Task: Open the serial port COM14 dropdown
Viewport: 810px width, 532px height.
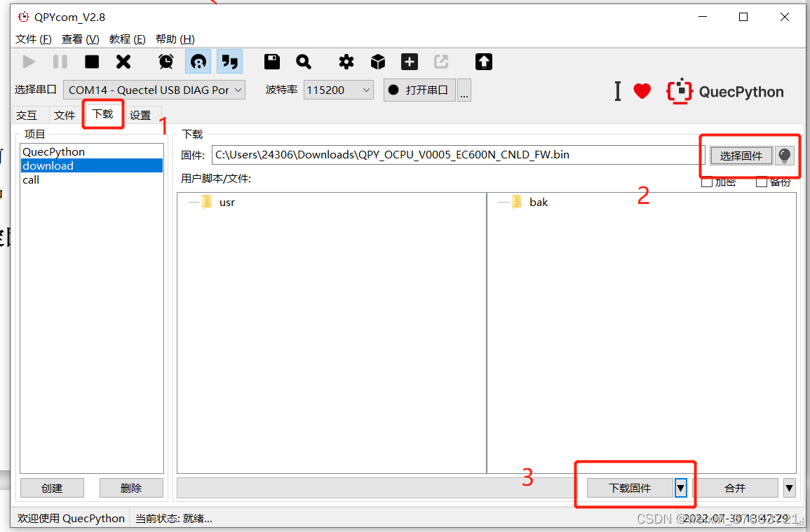Action: tap(154, 90)
